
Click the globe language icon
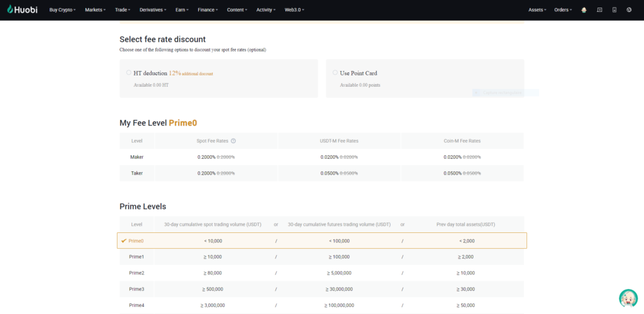pyautogui.click(x=629, y=10)
